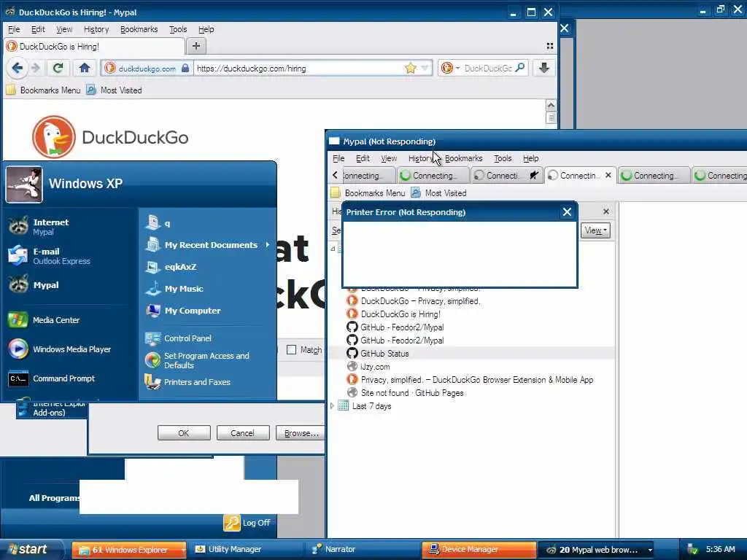This screenshot has height=560, width=747.
Task: Open the eqkAxZ item in Start menu
Action: (x=180, y=267)
